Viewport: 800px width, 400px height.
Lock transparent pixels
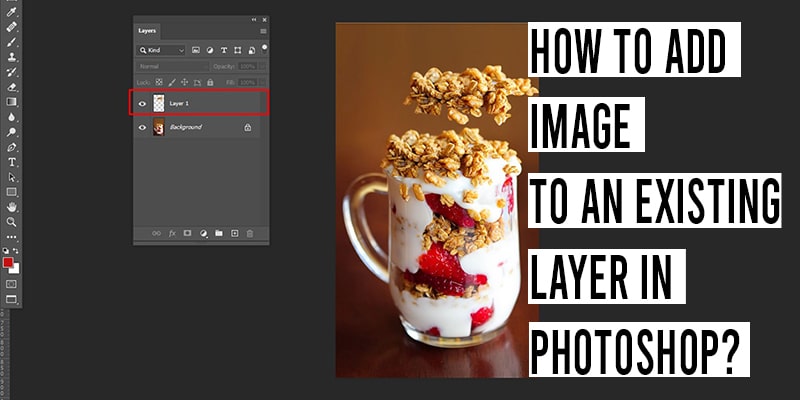click(159, 82)
